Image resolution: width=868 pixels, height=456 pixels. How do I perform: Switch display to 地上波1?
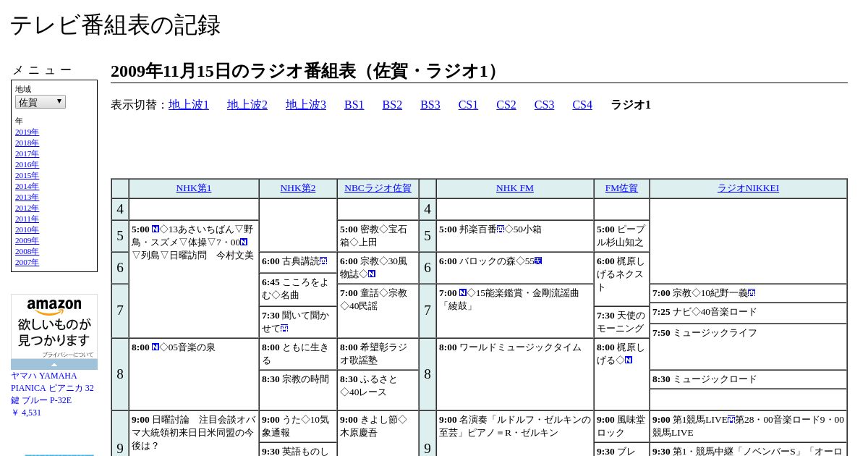pyautogui.click(x=189, y=104)
